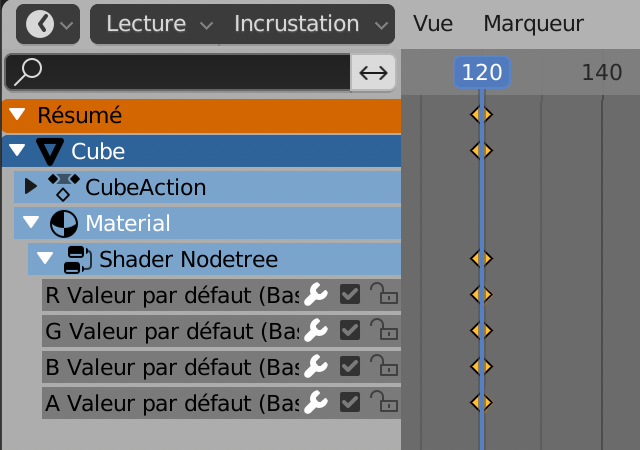Toggle the horizontal arrows filter button

[x=373, y=72]
